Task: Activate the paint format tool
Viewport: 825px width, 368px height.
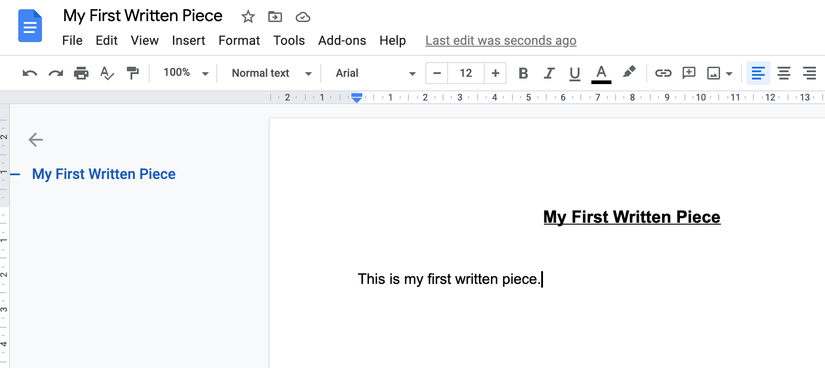Action: coord(133,73)
